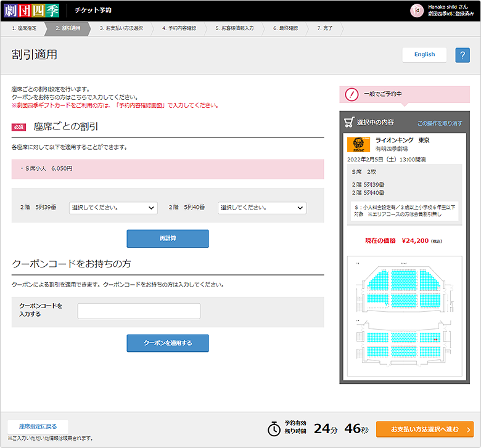This screenshot has width=481, height=448.
Task: Click the red gift card notice text
Action: 115,105
